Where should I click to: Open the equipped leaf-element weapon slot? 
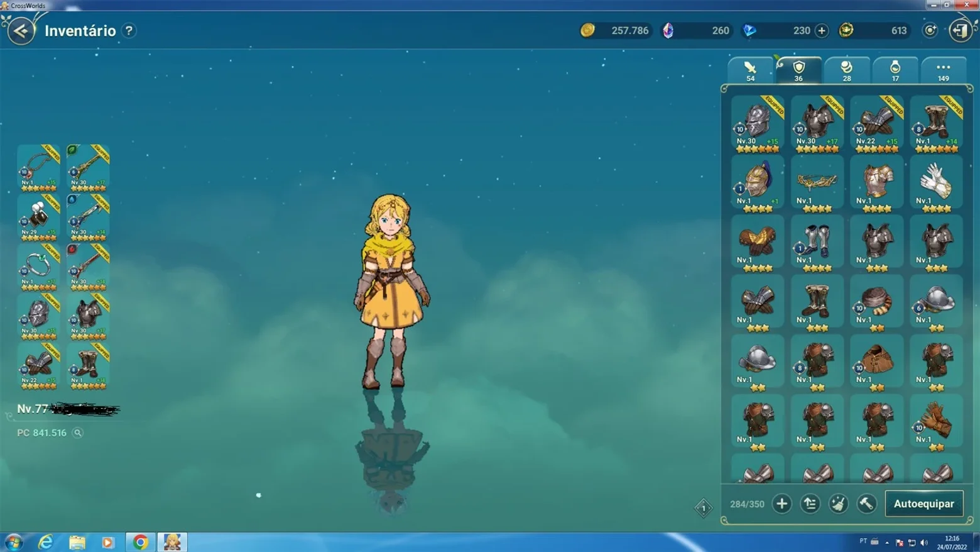point(88,168)
